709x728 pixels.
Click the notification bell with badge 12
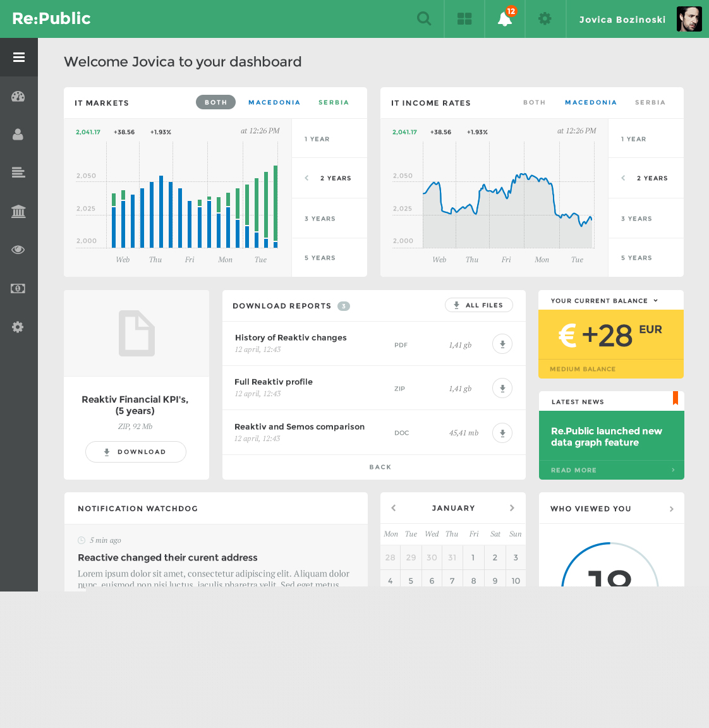[504, 19]
